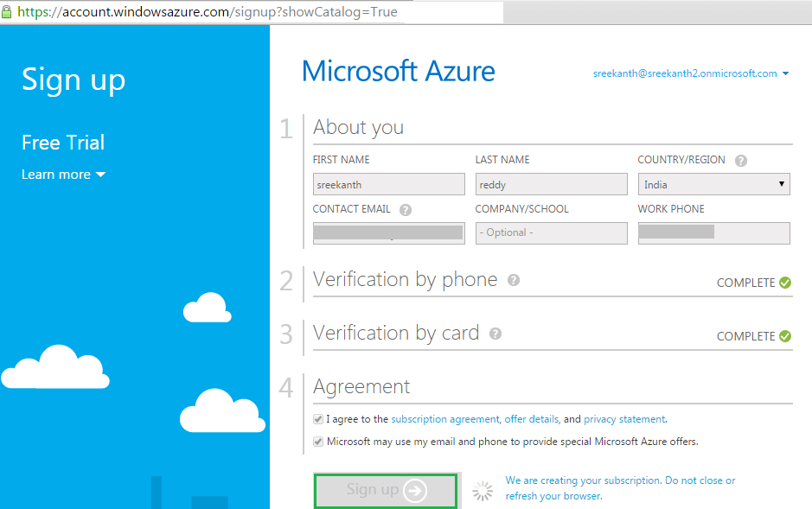
Task: Click the arrow icon on Sign up button
Action: pos(415,490)
